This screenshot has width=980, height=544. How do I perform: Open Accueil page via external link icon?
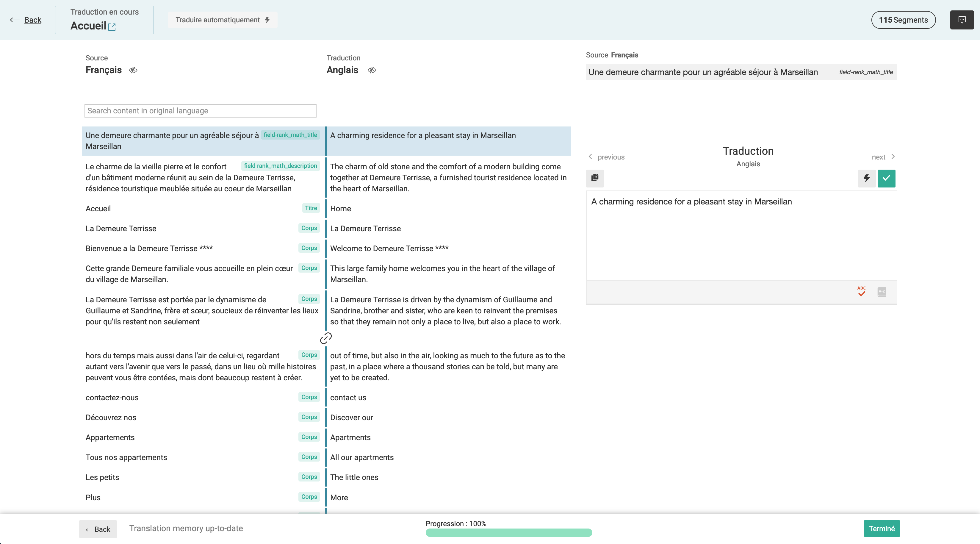(x=112, y=26)
